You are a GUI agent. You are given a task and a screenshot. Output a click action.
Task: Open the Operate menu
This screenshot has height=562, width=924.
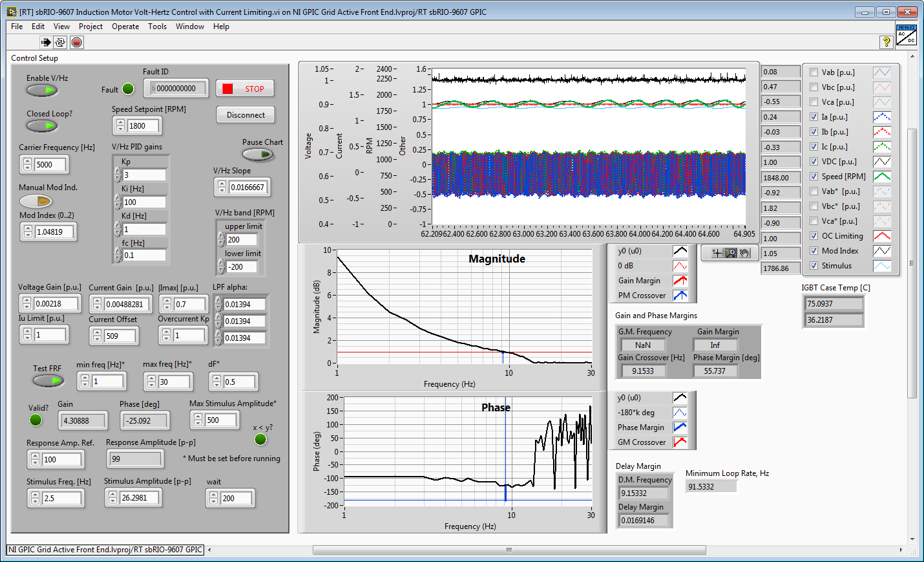pyautogui.click(x=125, y=27)
